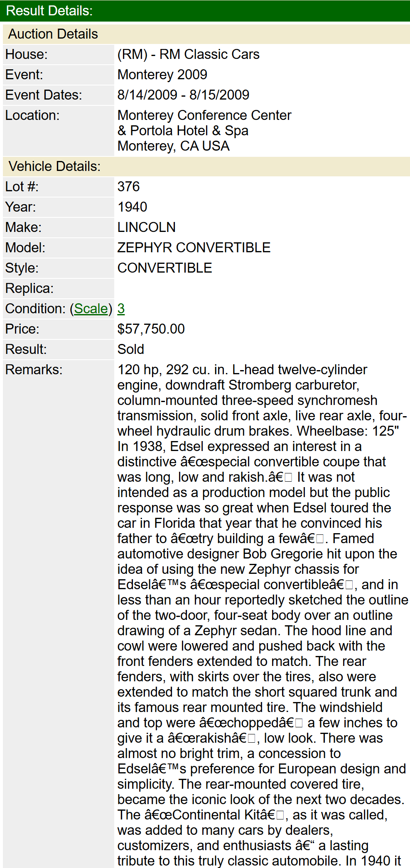Open the condition Scale link
The width and height of the screenshot is (410, 868).
[x=91, y=309]
